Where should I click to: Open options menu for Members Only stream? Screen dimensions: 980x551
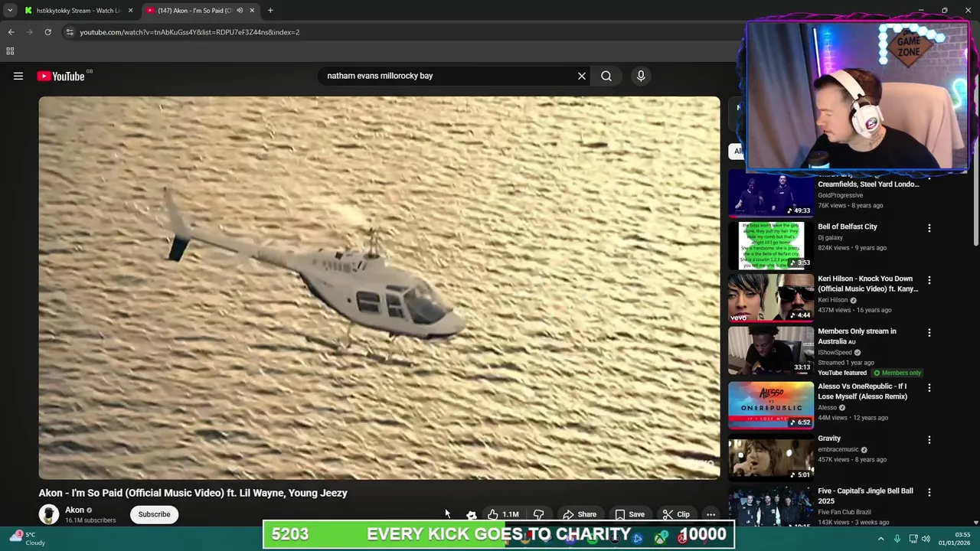coord(929,333)
